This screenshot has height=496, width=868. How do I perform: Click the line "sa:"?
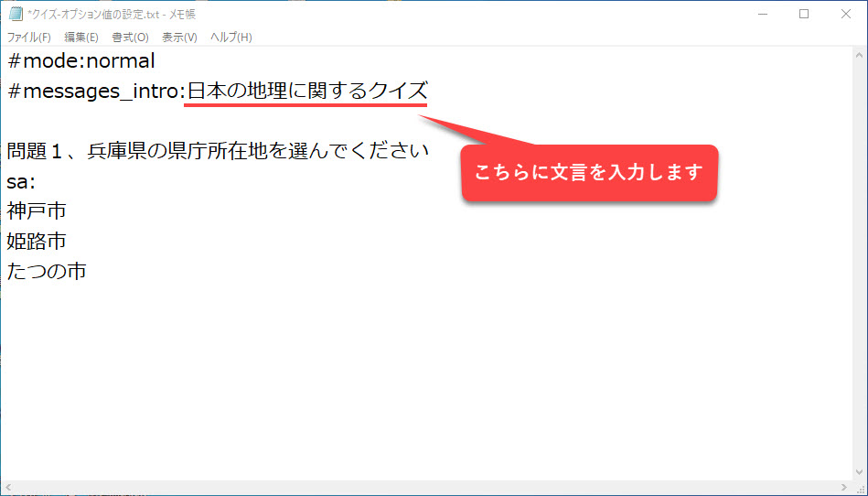coord(21,181)
